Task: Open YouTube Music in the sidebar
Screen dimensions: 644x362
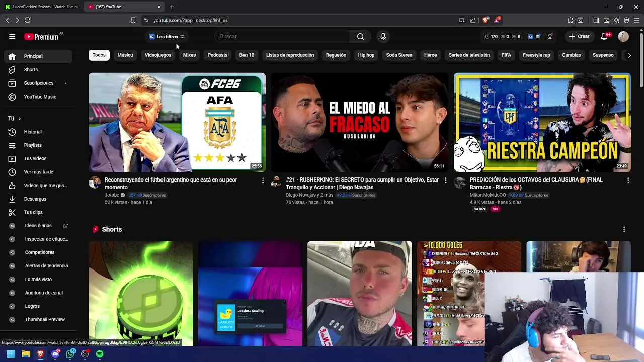Action: 38,97
